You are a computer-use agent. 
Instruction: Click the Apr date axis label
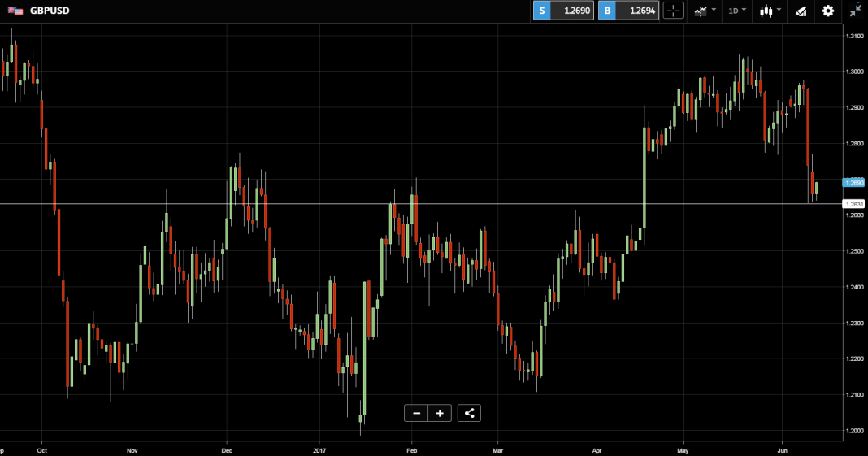pyautogui.click(x=597, y=450)
